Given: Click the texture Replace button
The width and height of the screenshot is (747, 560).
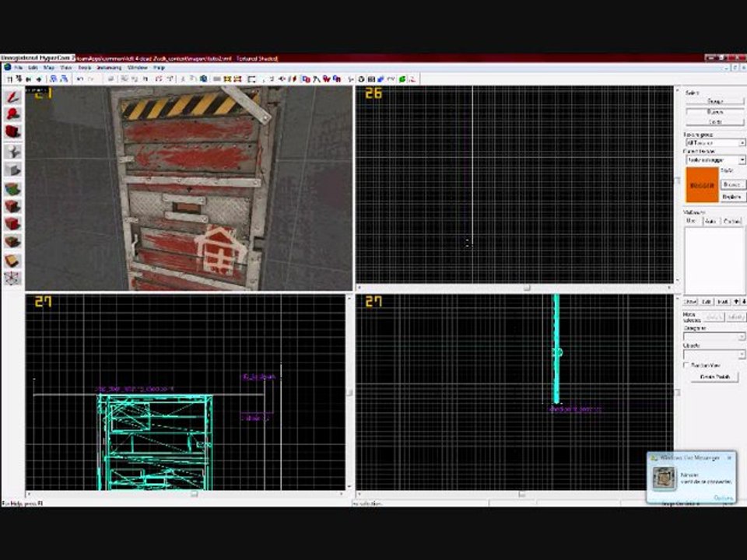Looking at the screenshot, I should (732, 196).
